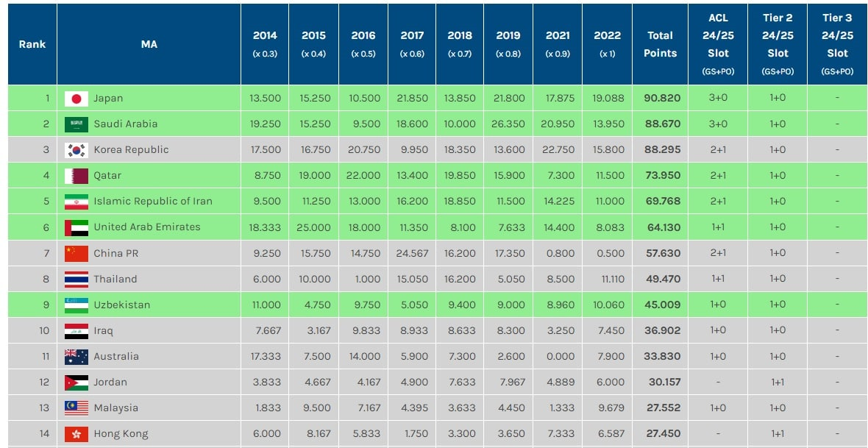Click the 2021 (x 0.9) column header
Screen dimensions: 868x448
tap(558, 44)
